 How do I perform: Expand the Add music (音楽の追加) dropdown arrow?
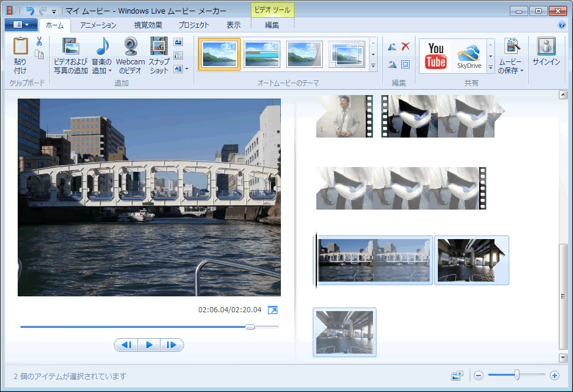click(110, 71)
